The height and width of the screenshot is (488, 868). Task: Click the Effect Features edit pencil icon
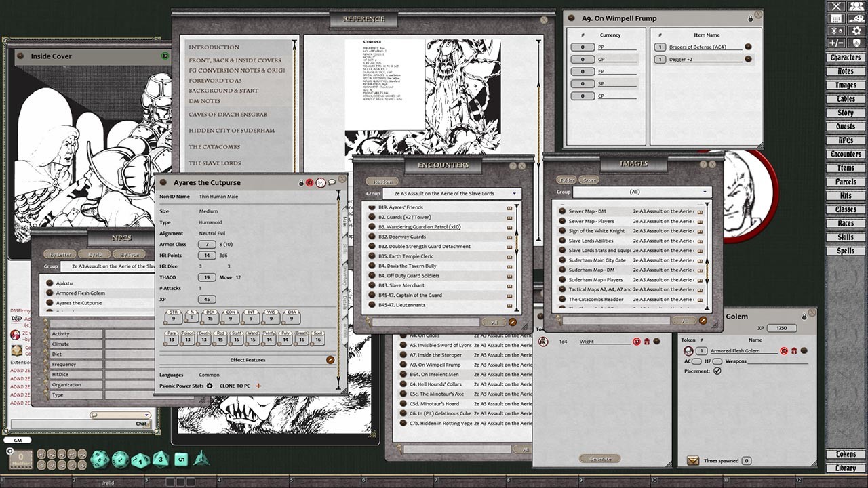330,360
